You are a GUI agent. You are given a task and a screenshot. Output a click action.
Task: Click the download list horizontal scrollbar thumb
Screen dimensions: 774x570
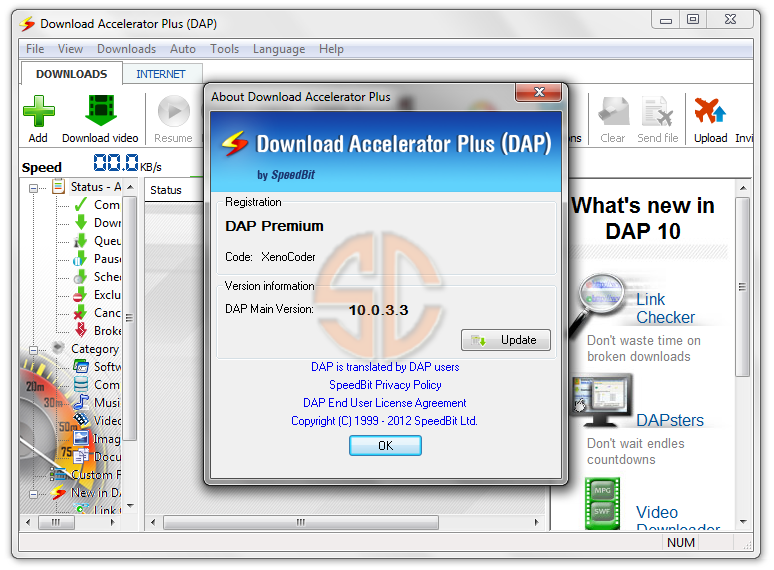(301, 522)
